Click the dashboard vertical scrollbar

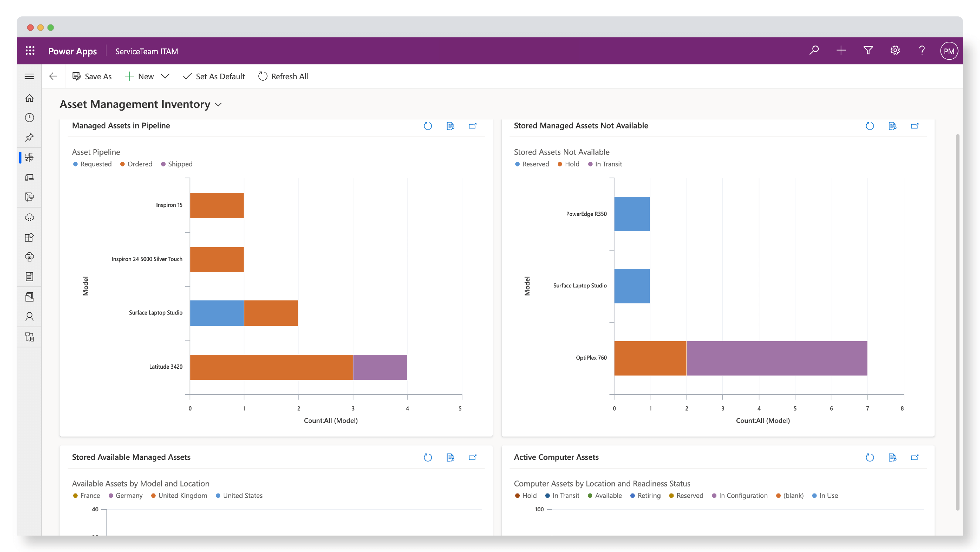click(x=957, y=322)
